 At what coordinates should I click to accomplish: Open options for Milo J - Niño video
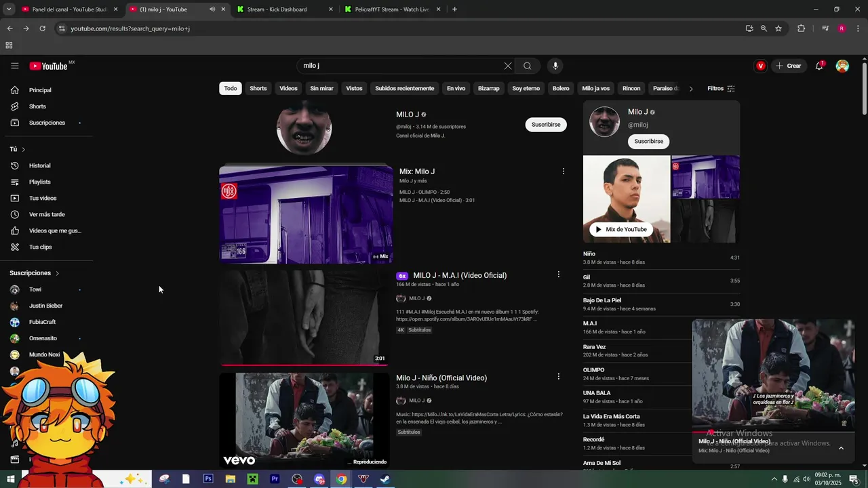coord(558,377)
